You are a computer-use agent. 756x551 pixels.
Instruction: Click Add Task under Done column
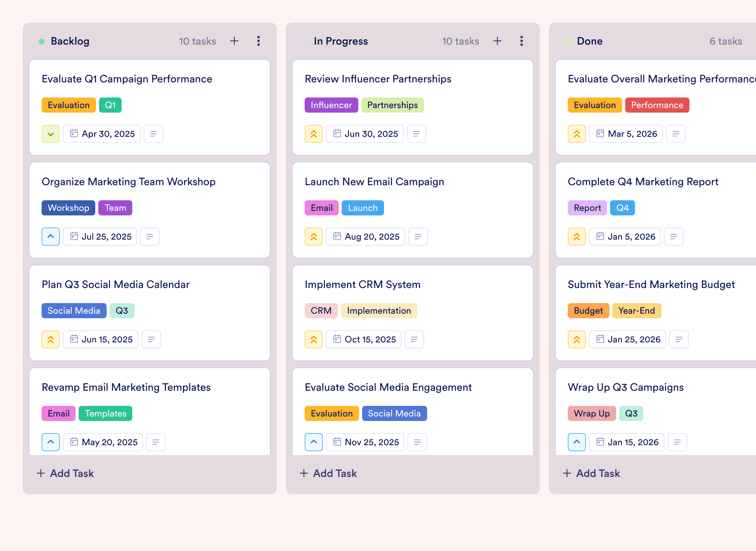592,473
